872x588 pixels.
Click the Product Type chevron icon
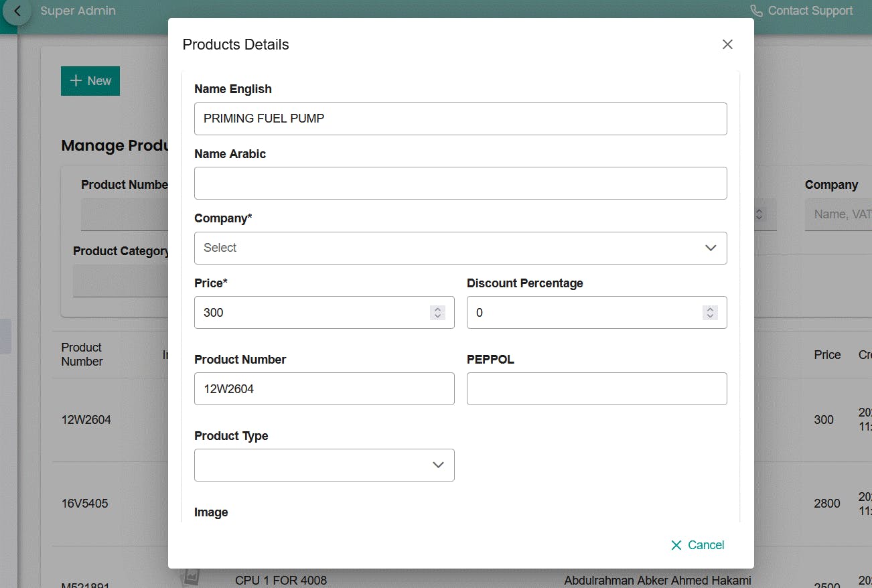(x=438, y=465)
